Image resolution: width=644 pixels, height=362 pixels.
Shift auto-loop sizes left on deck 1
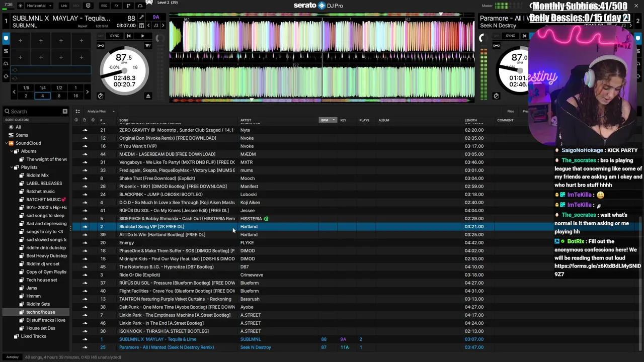14,92
